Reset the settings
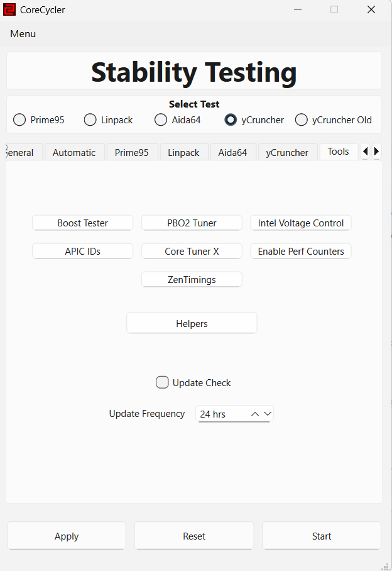 click(x=194, y=536)
